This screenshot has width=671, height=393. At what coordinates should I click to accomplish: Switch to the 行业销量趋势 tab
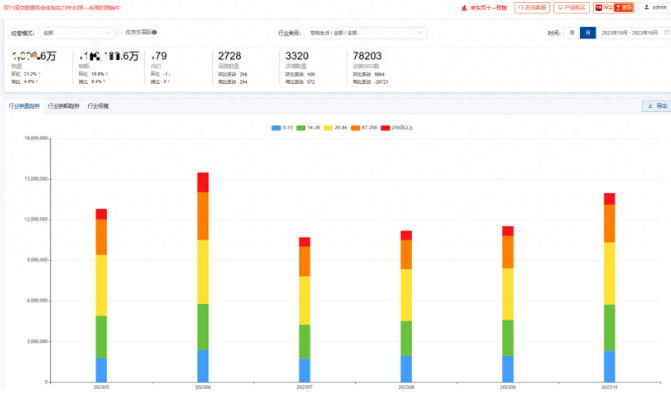(24, 106)
